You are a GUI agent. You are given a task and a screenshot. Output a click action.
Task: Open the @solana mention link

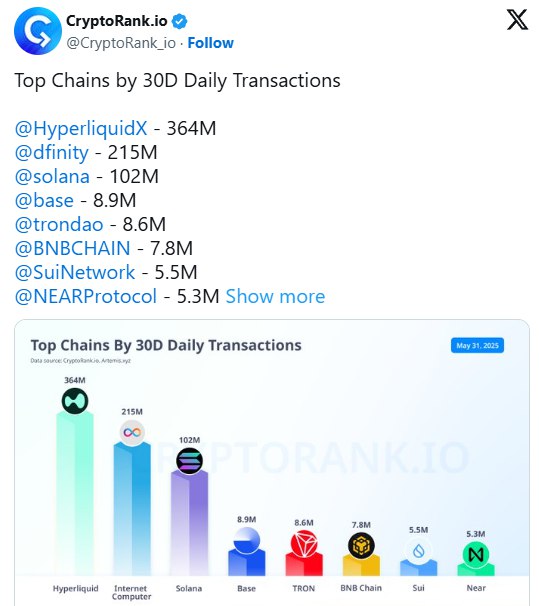pos(52,176)
